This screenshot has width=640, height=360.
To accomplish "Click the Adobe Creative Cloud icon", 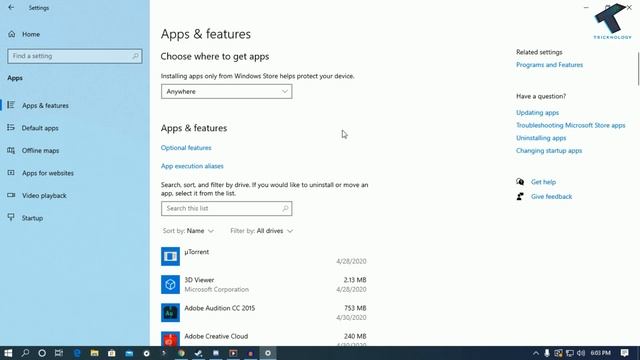I will [170, 339].
